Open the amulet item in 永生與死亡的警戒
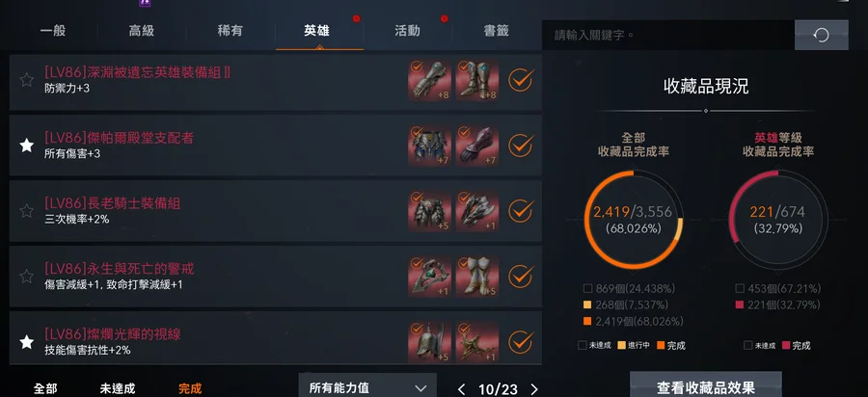868x397 pixels. (429, 277)
